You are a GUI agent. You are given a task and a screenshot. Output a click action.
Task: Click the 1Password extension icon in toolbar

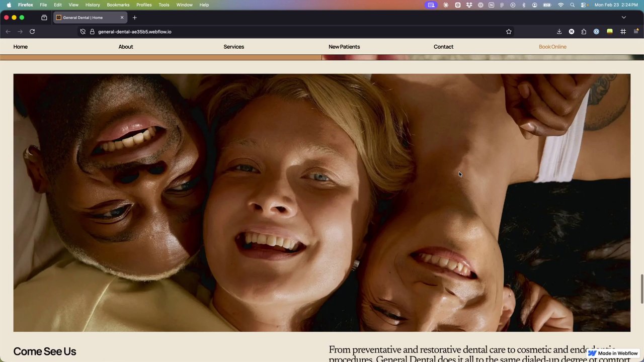(x=596, y=32)
